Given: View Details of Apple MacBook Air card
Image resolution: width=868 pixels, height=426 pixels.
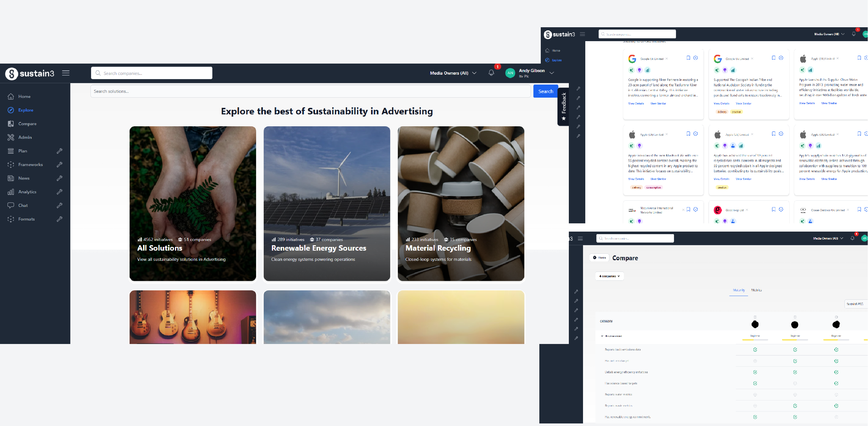Looking at the screenshot, I should coord(636,179).
